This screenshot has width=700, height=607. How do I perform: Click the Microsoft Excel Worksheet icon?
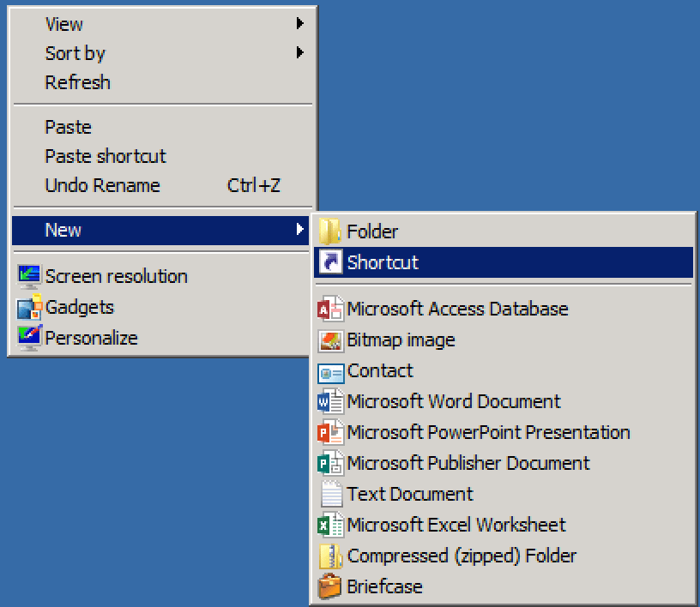[x=331, y=525]
